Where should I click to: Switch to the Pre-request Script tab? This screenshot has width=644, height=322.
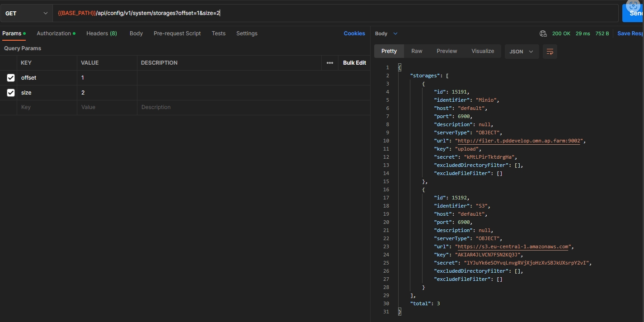coord(177,33)
